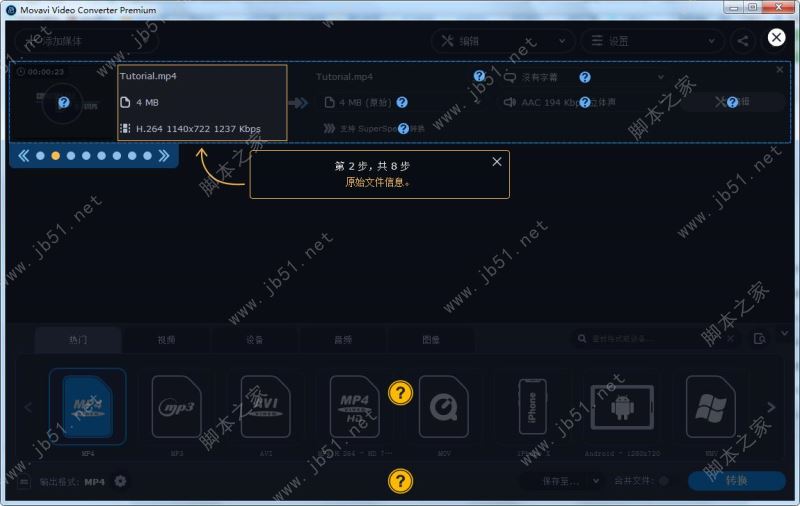Click the output format icon in the bottom-left corner
This screenshot has width=800, height=506.
[24, 481]
